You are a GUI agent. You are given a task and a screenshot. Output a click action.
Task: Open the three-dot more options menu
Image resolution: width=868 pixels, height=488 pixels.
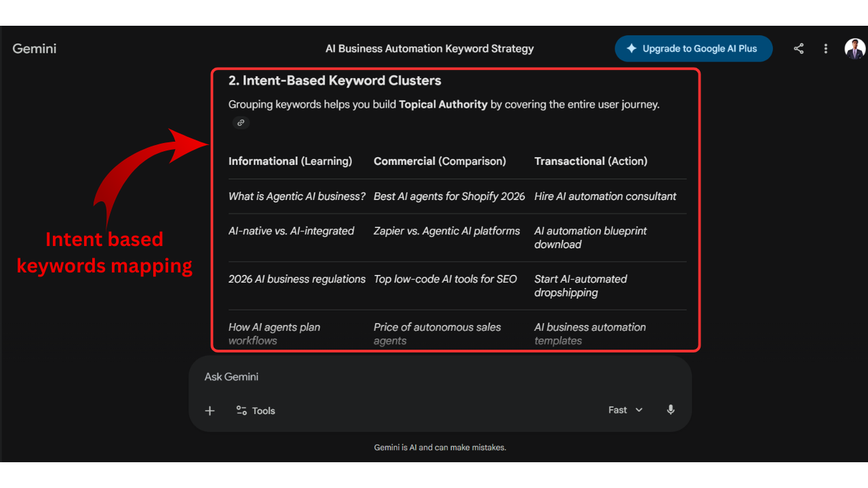click(x=825, y=49)
